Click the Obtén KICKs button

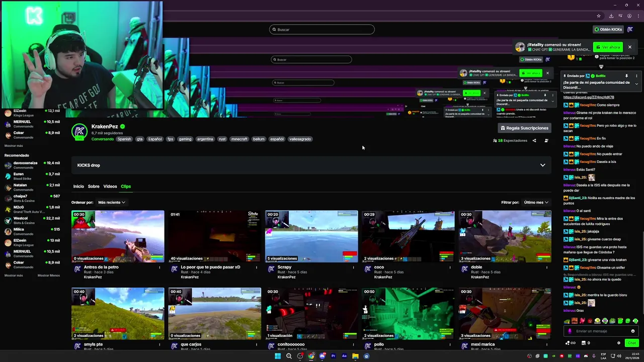[x=608, y=29]
